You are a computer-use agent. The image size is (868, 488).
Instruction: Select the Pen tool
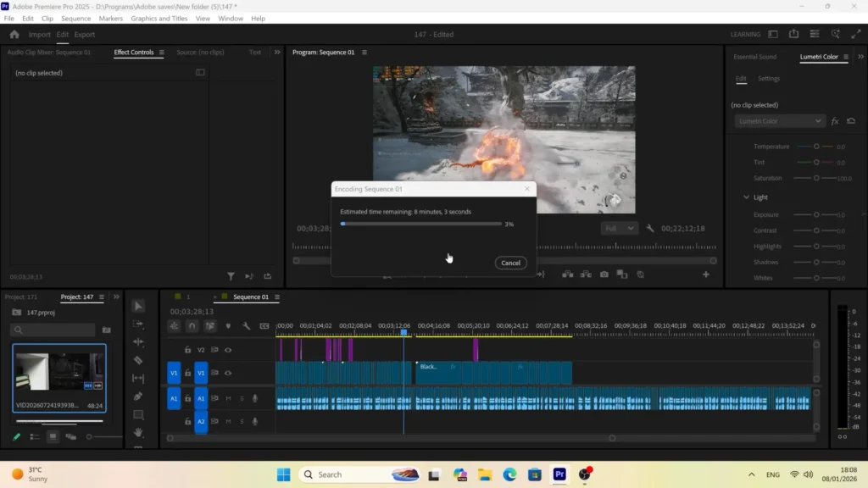(x=138, y=396)
